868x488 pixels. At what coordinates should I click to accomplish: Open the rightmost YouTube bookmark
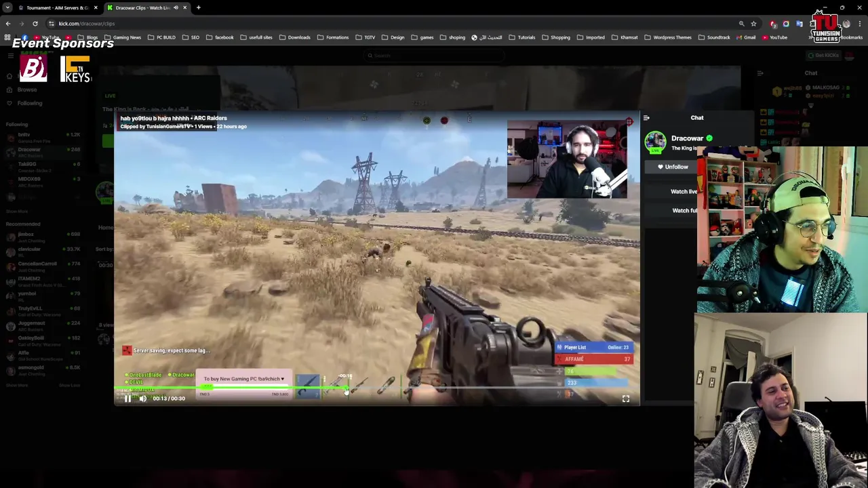coord(774,37)
